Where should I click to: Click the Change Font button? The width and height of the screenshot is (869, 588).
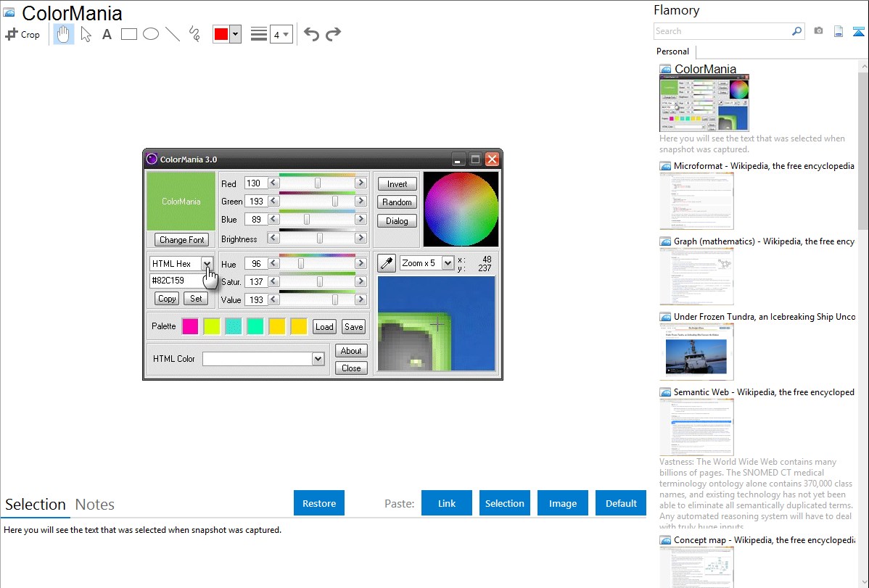click(x=182, y=239)
